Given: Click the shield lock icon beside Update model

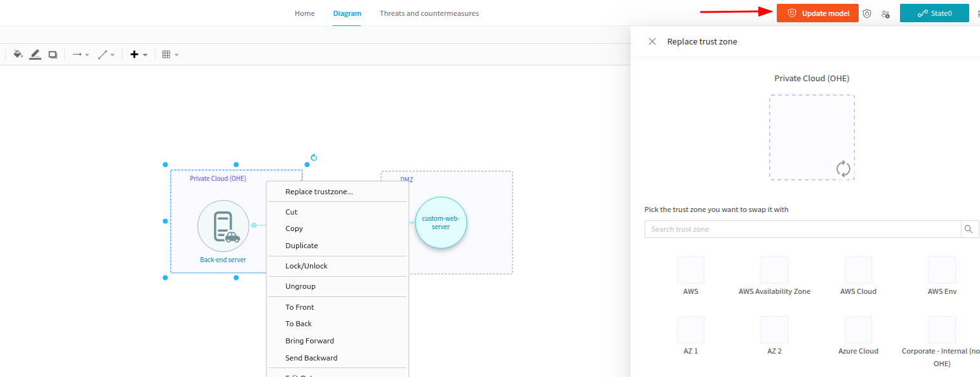Looking at the screenshot, I should tap(866, 13).
